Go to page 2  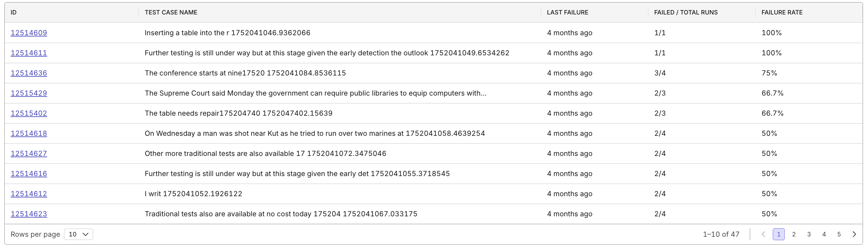tap(794, 234)
